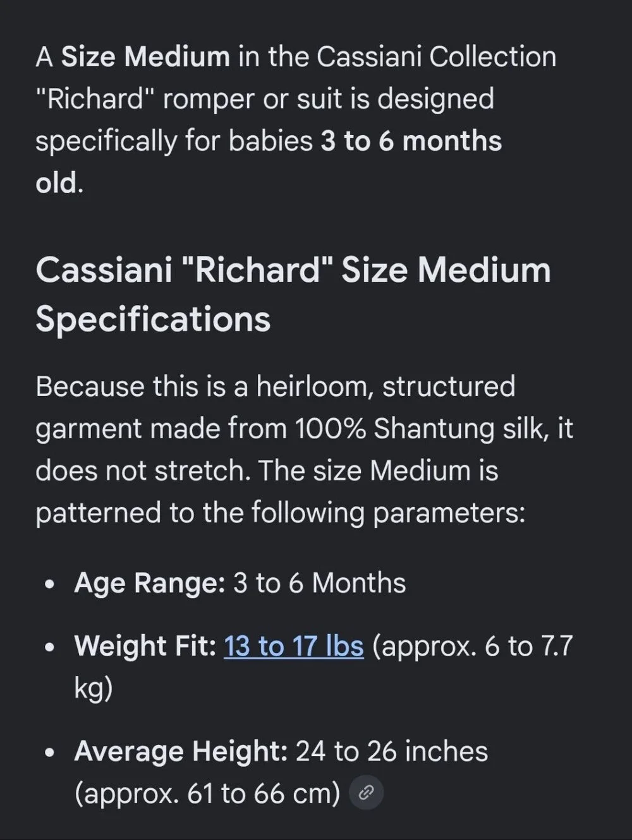The width and height of the screenshot is (632, 840).
Task: Click the bold word "old." ending the intro
Action: pyautogui.click(x=59, y=183)
